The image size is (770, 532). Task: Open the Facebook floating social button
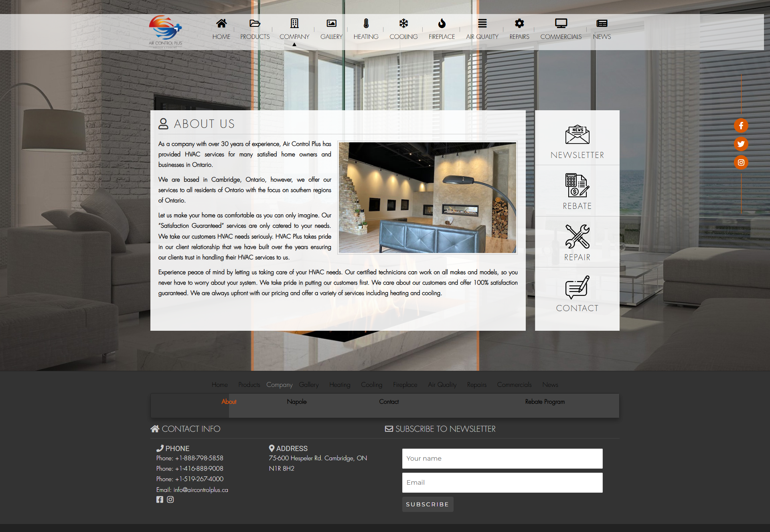click(741, 125)
